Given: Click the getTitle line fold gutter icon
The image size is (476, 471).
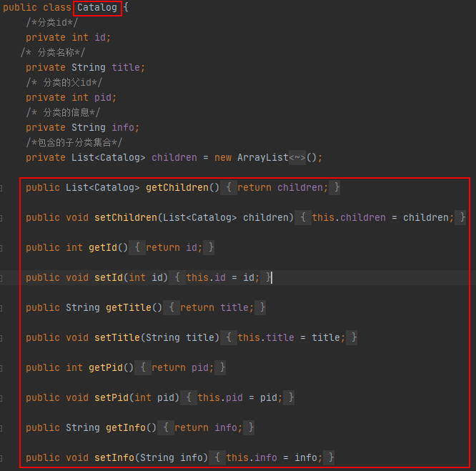Looking at the screenshot, I should [x=2, y=308].
